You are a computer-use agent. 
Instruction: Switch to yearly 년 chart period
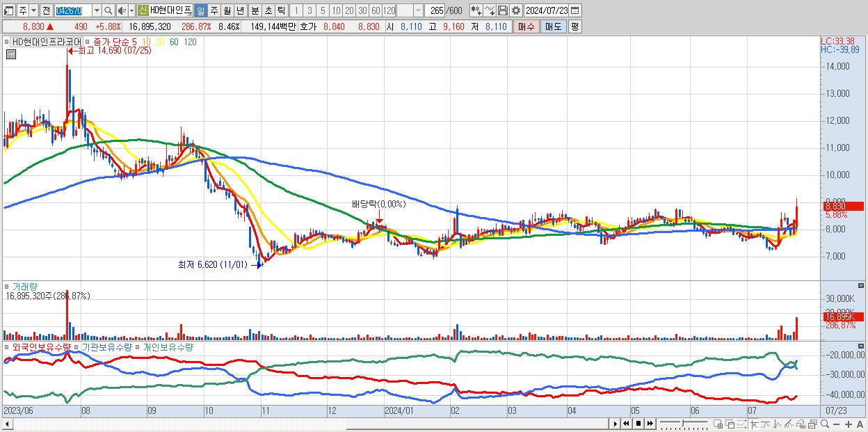coord(240,10)
